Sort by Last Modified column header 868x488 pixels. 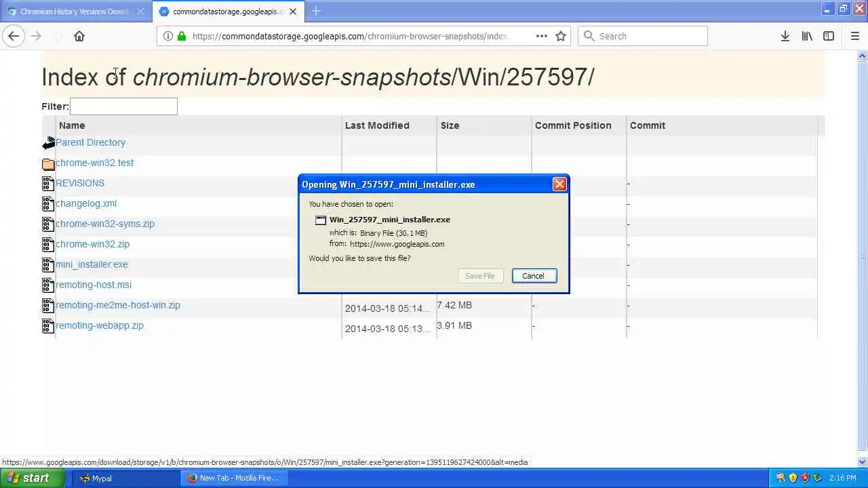[x=377, y=125]
